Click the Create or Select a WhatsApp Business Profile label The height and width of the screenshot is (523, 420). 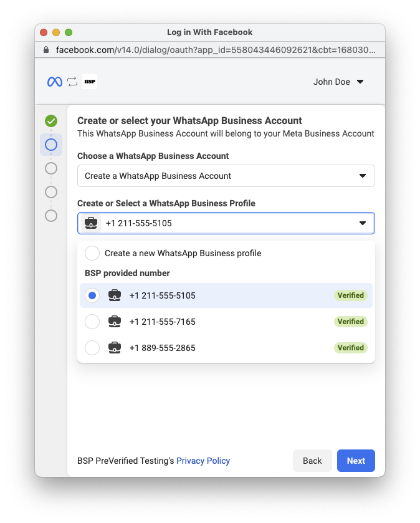coord(166,203)
